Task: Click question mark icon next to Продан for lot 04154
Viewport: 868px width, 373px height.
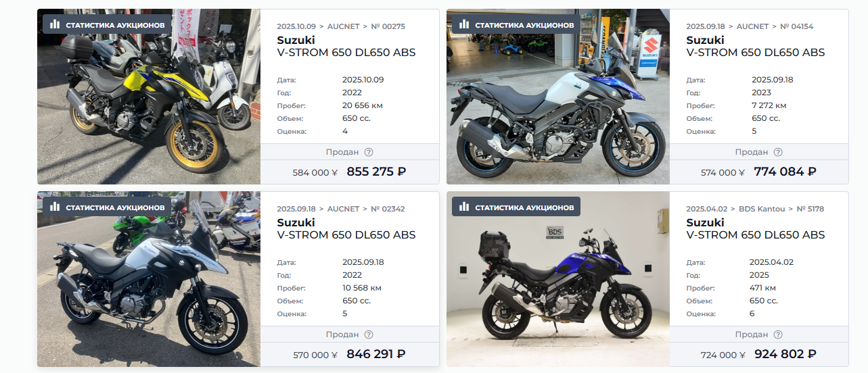Action: [778, 152]
